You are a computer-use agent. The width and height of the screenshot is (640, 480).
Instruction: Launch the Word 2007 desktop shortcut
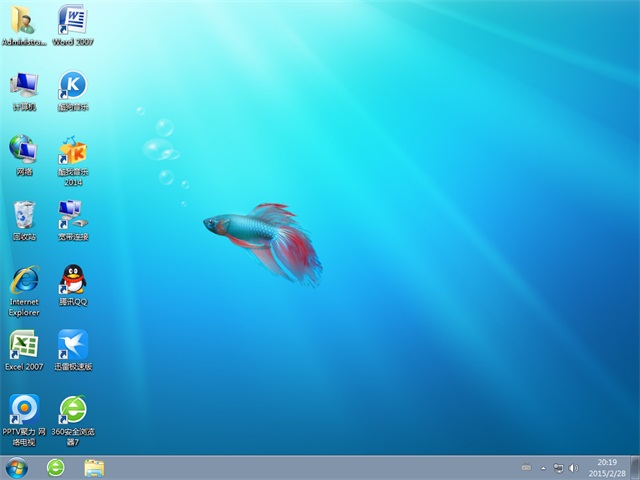[x=72, y=20]
